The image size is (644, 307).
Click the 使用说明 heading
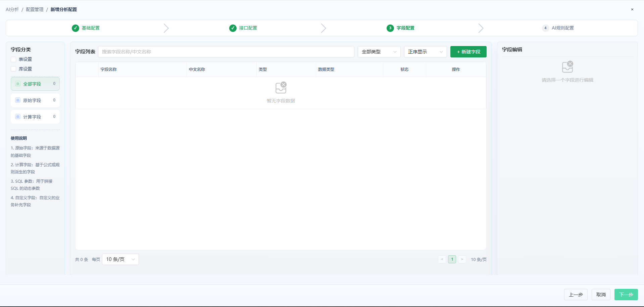(19, 138)
